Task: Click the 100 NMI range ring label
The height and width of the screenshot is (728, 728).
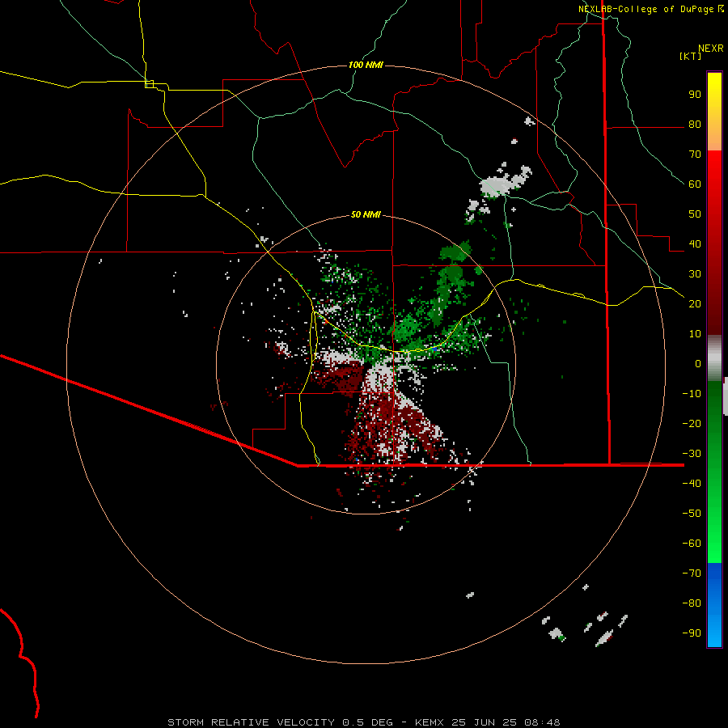Action: pyautogui.click(x=366, y=65)
